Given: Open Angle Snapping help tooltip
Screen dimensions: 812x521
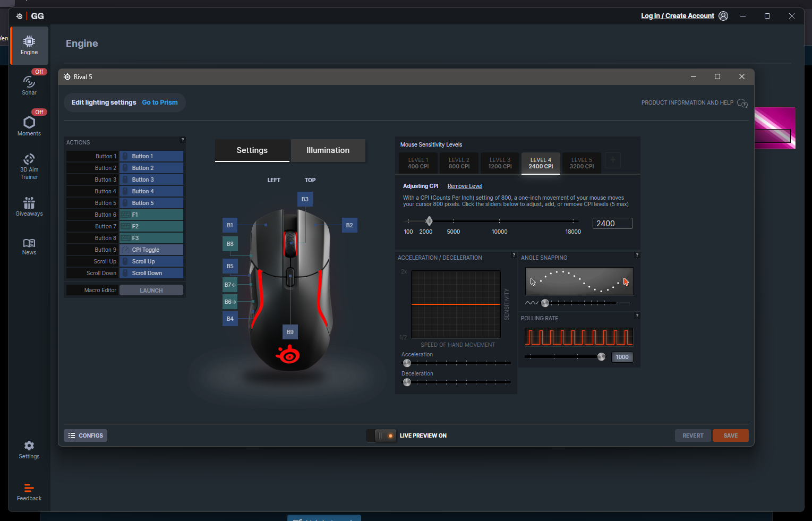Looking at the screenshot, I should pos(637,255).
